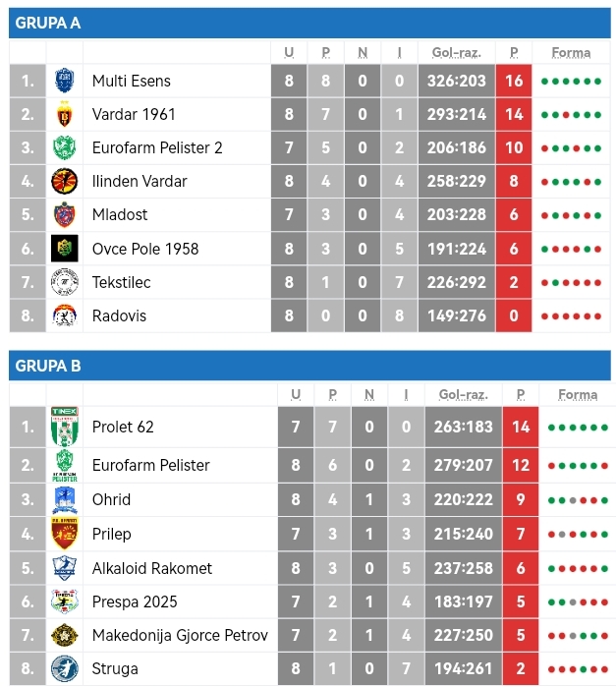Select the GRUPA A header tab

click(48, 24)
